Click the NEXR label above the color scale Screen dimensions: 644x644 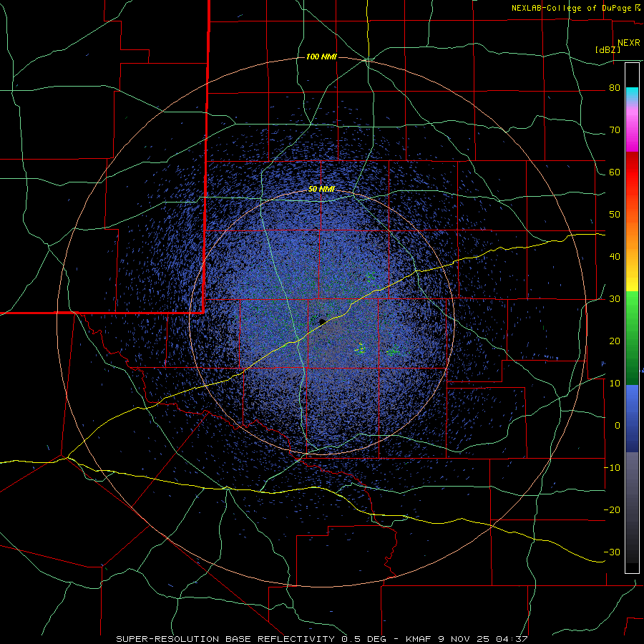[x=629, y=43]
